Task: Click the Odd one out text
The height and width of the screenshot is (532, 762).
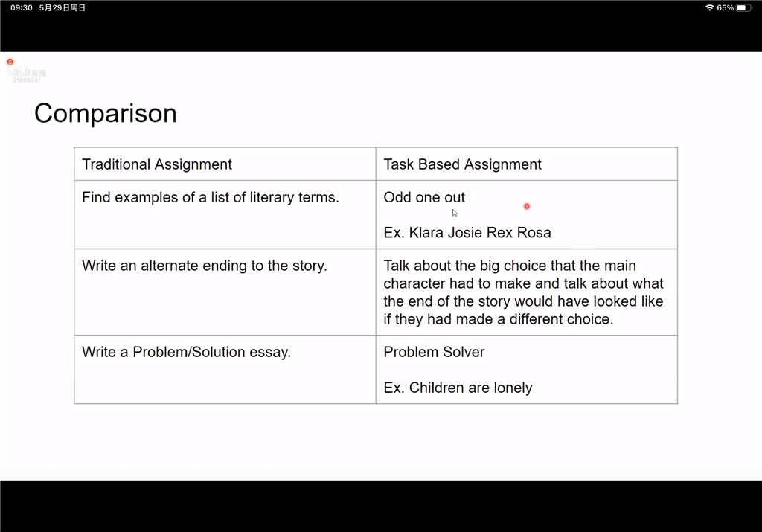Action: [424, 197]
